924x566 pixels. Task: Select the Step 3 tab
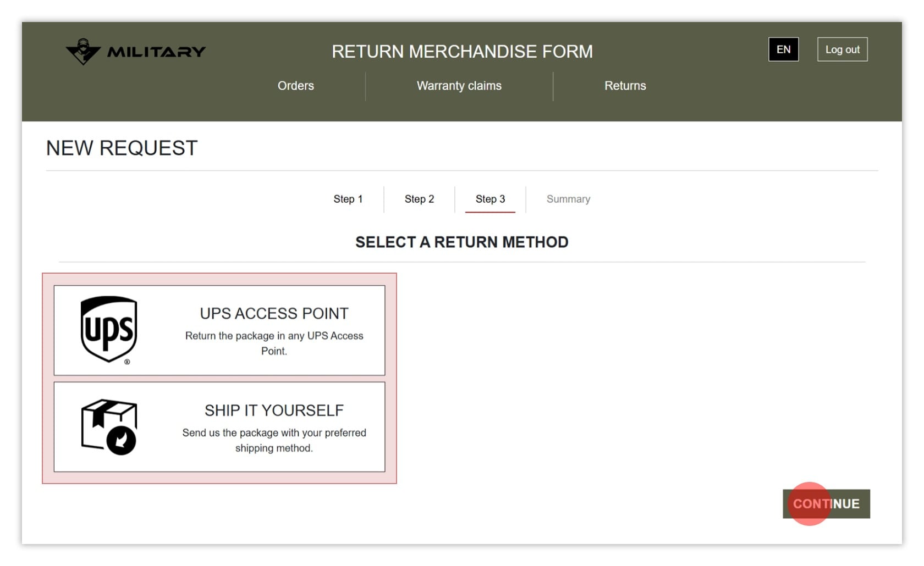[490, 199]
